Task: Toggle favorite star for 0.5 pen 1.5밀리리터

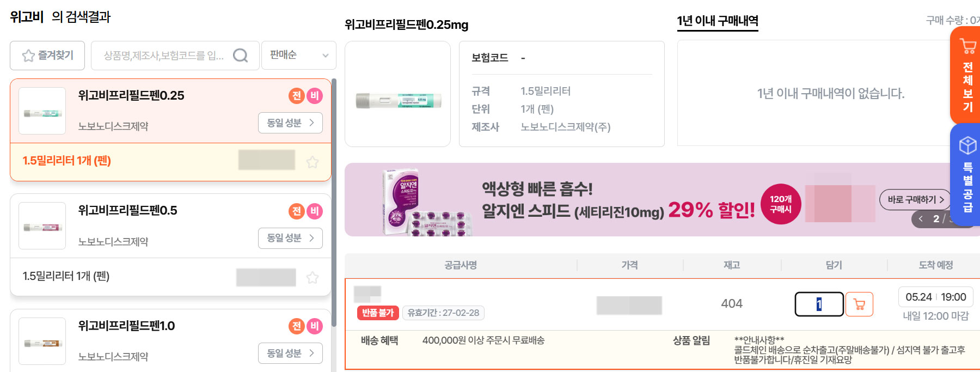Action: [313, 278]
